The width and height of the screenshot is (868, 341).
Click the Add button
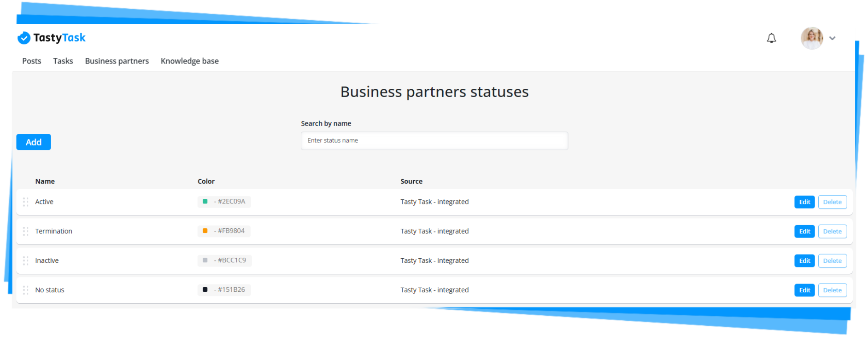[33, 142]
